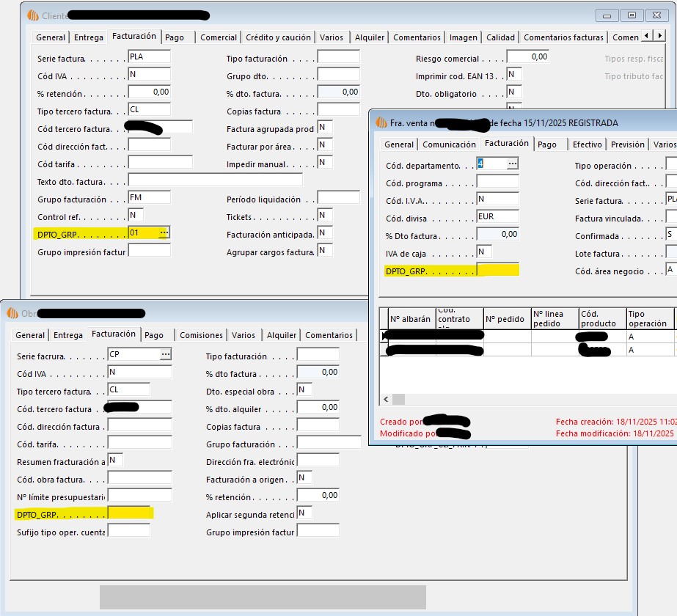This screenshot has width=677, height=616.
Task: Minimize the Cliente window
Action: [x=607, y=15]
